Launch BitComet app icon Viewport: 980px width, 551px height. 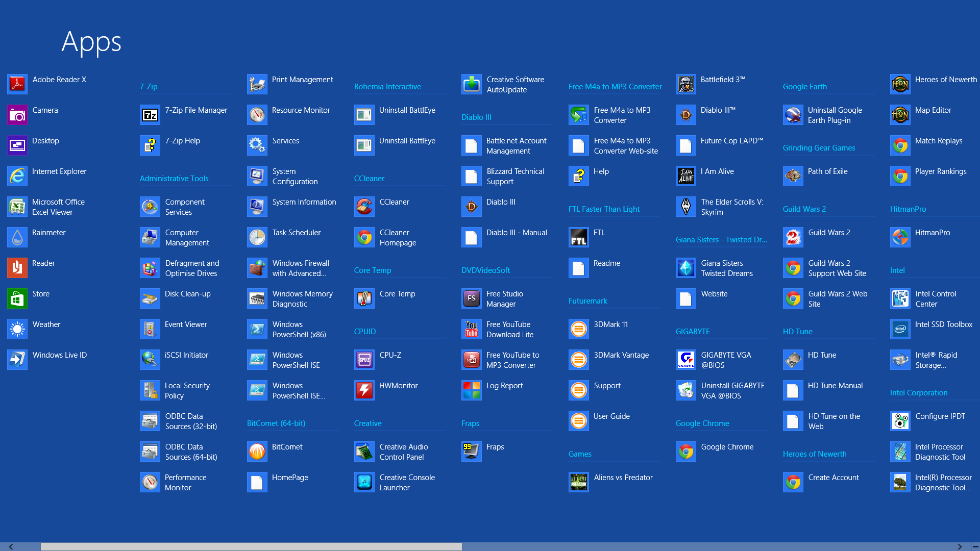[257, 452]
